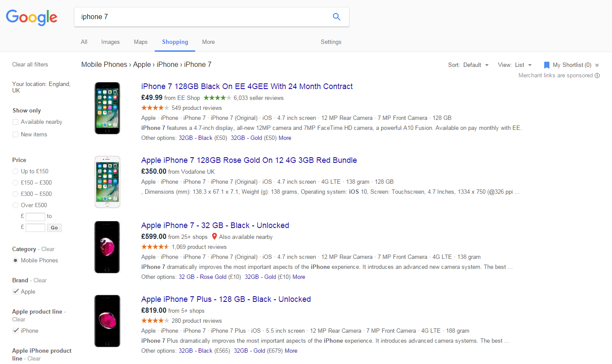Select price range £150 – £300
The width and height of the screenshot is (612, 364).
(x=16, y=183)
